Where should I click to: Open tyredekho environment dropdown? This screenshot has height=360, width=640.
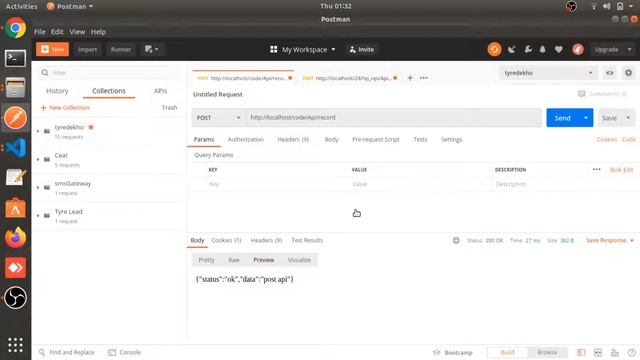pos(548,73)
